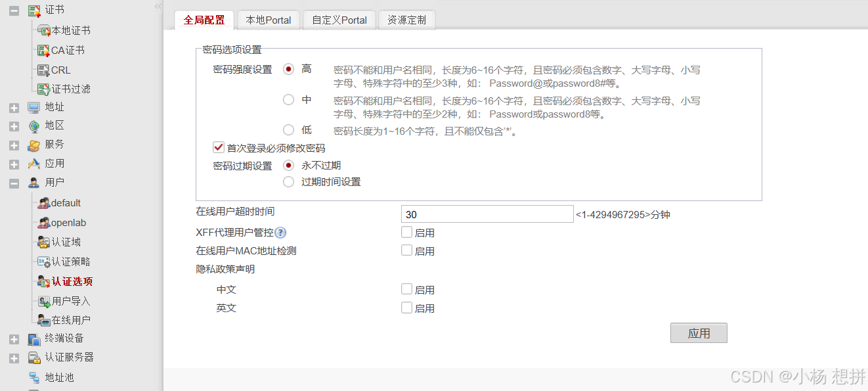Image resolution: width=868 pixels, height=391 pixels.
Task: Open 本地证书 in the sidebar
Action: [x=71, y=30]
